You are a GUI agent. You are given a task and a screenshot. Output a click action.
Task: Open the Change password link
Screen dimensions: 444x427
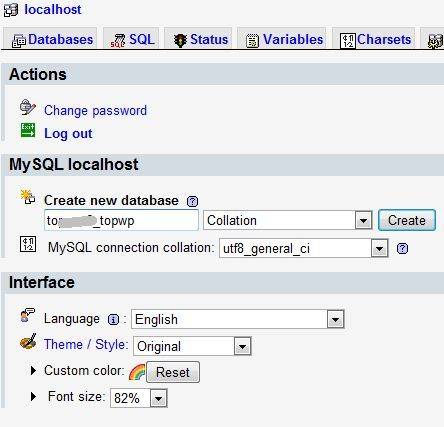click(95, 111)
